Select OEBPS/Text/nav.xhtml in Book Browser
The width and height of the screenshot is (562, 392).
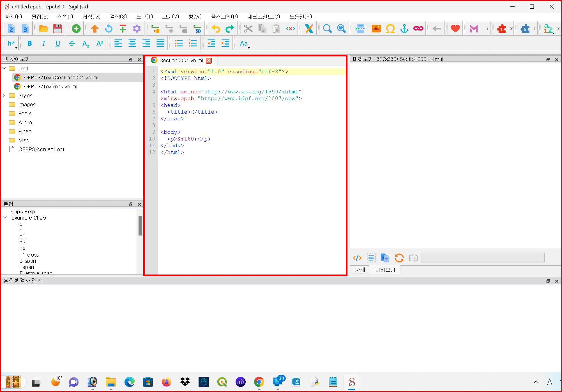pos(50,86)
